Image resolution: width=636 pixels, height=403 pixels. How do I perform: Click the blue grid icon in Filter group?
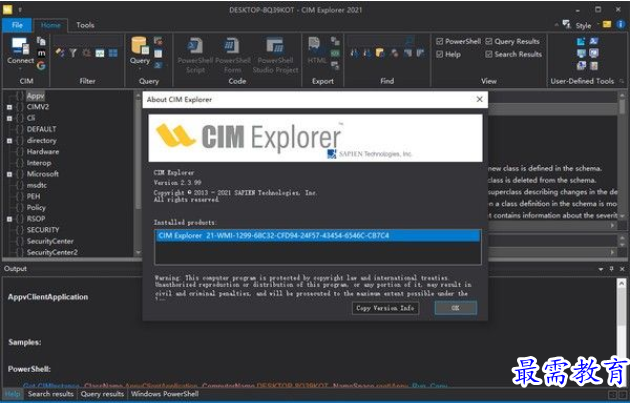pos(113,53)
